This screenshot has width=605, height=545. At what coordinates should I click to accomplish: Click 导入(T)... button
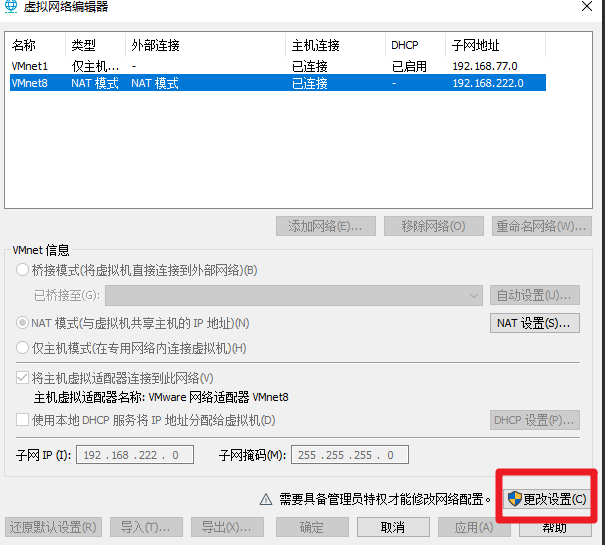(146, 527)
